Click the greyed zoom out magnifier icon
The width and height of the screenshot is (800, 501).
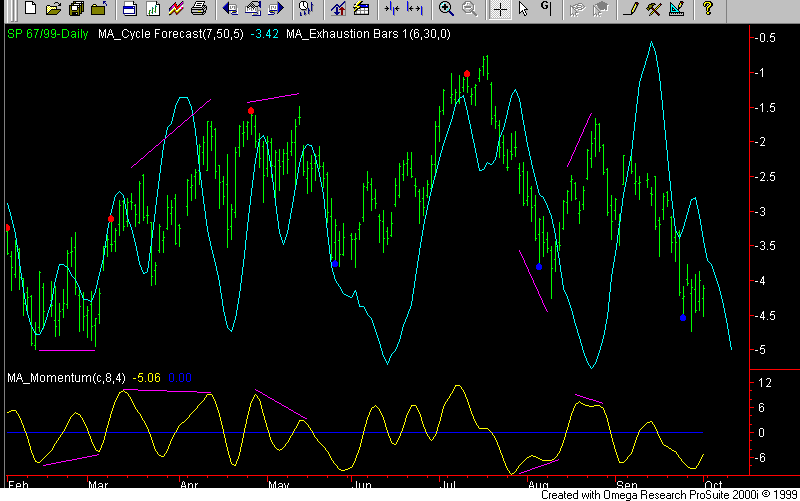tap(469, 8)
